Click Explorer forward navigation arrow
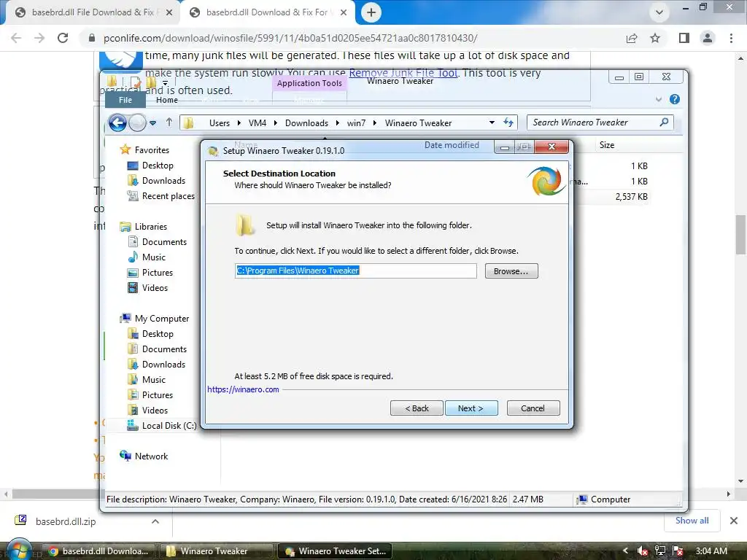Image resolution: width=747 pixels, height=560 pixels. pyautogui.click(x=137, y=122)
